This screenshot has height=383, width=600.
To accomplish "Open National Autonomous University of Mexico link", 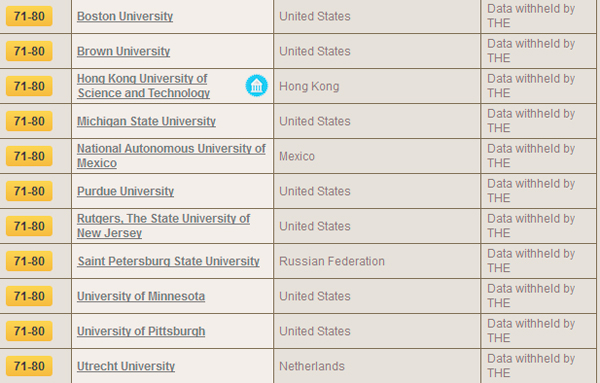I will click(171, 156).
